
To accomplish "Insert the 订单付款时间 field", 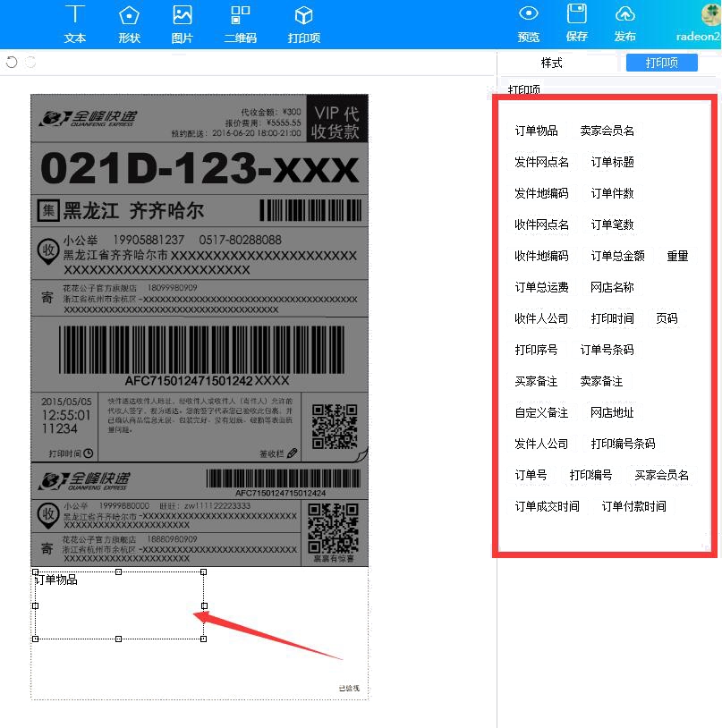I will coord(633,506).
